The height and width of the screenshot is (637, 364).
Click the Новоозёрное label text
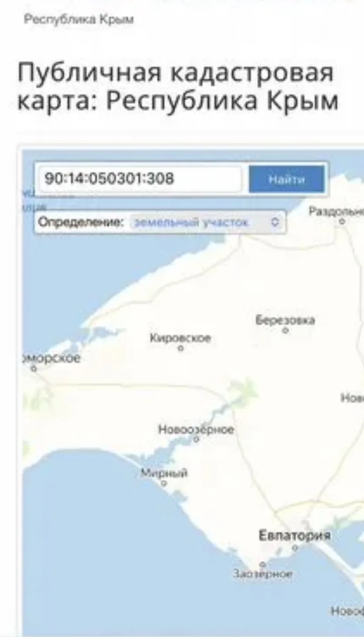tap(196, 429)
